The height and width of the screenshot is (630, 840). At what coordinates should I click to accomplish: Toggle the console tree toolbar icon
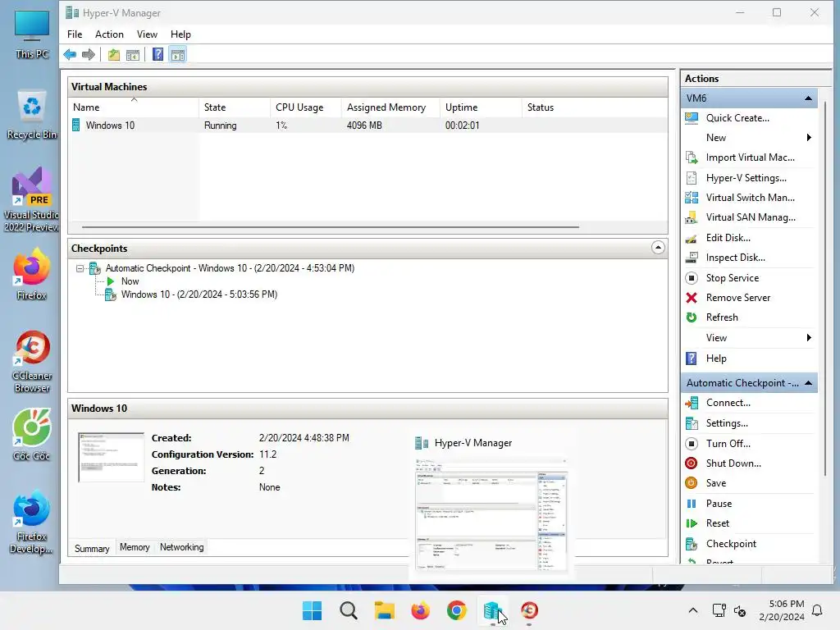point(133,55)
